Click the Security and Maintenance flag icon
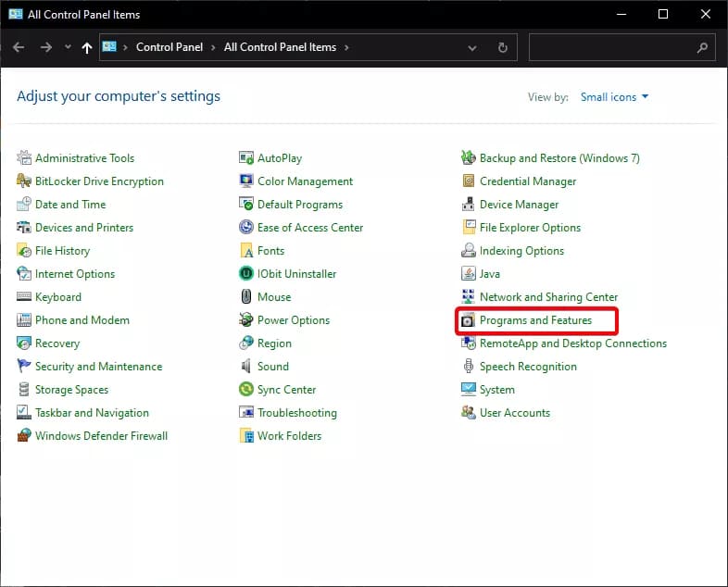 pyautogui.click(x=24, y=366)
